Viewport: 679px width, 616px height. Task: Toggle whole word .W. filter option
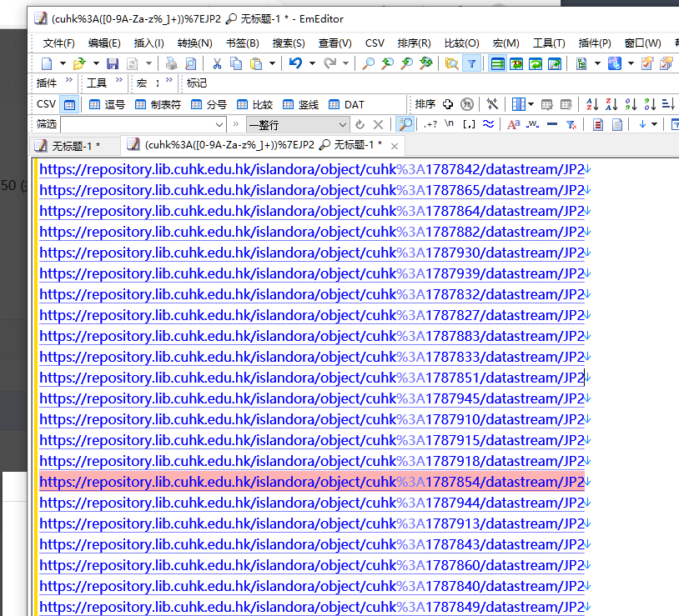(533, 124)
